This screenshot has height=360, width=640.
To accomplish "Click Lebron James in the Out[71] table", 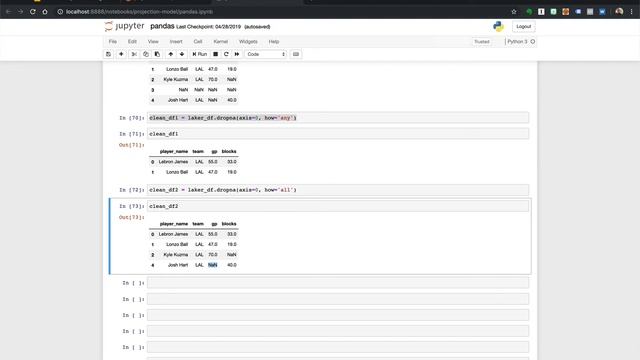I will point(173,162).
